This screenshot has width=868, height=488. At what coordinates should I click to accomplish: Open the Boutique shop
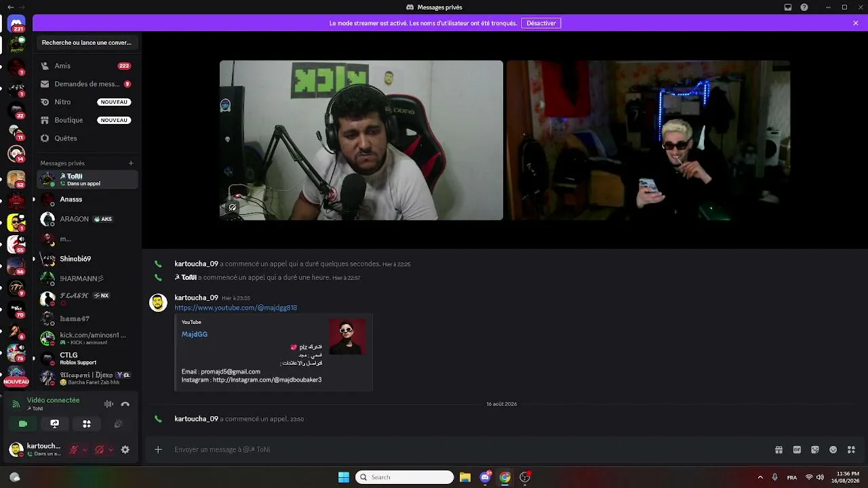click(87, 120)
